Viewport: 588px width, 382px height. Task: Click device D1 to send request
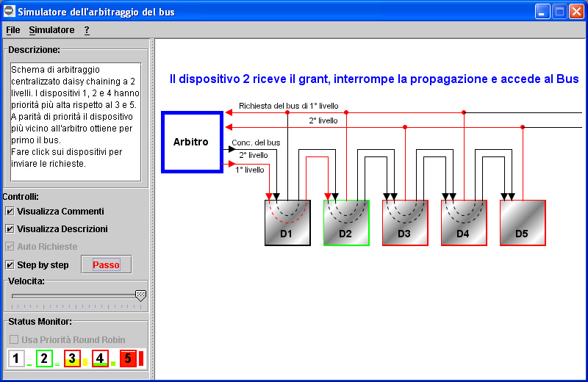tap(287, 223)
